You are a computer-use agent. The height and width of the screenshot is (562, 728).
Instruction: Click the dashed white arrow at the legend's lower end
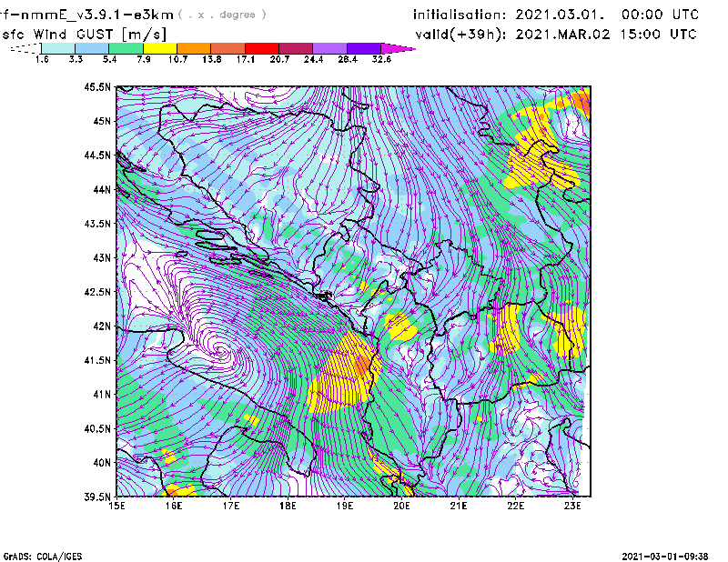coord(25,48)
